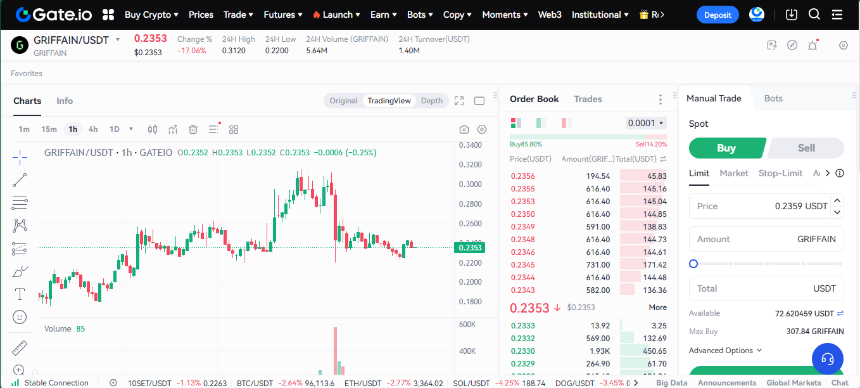Screen dimensions: 860x388
Task: Enter fullscreen chart mode
Action: click(459, 101)
